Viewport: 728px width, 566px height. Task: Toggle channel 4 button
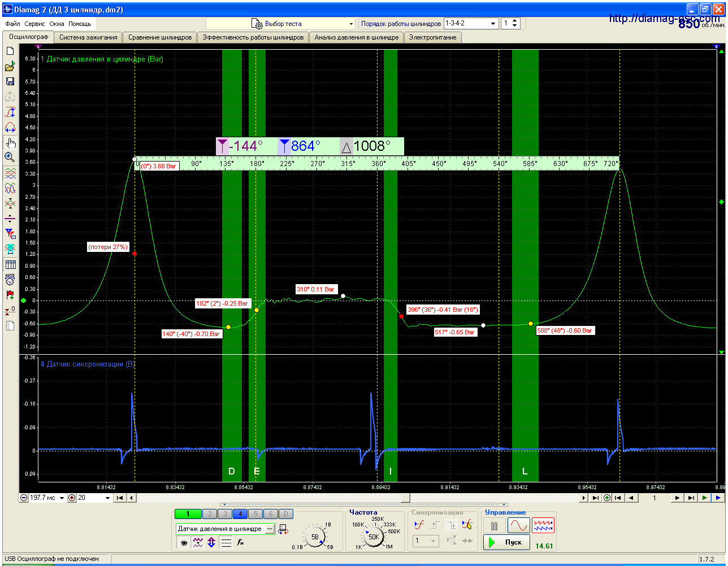point(240,513)
